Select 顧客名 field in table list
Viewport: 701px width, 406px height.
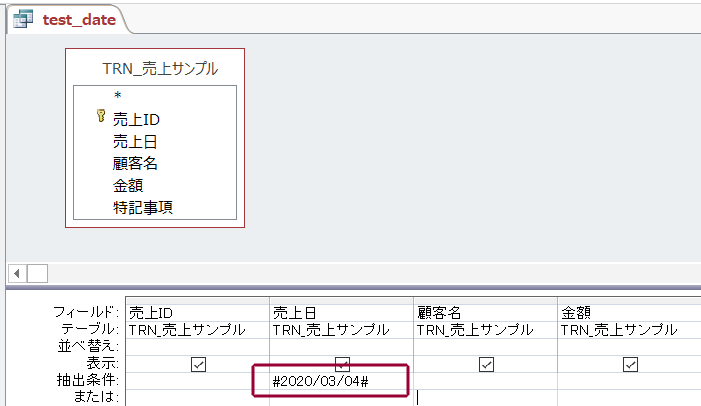click(135, 163)
